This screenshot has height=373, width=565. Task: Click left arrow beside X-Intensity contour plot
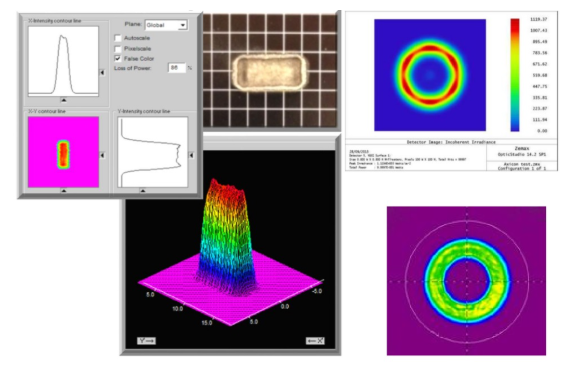click(x=102, y=72)
